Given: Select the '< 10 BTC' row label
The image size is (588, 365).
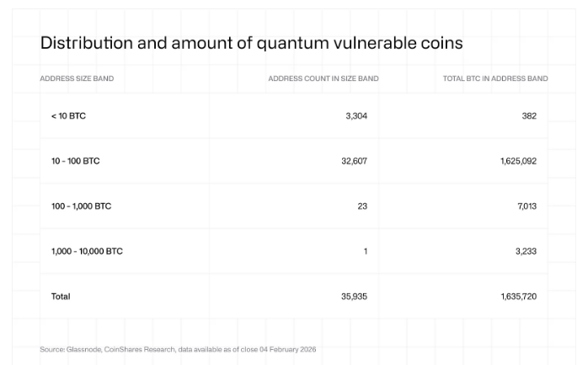Looking at the screenshot, I should click(x=68, y=115).
